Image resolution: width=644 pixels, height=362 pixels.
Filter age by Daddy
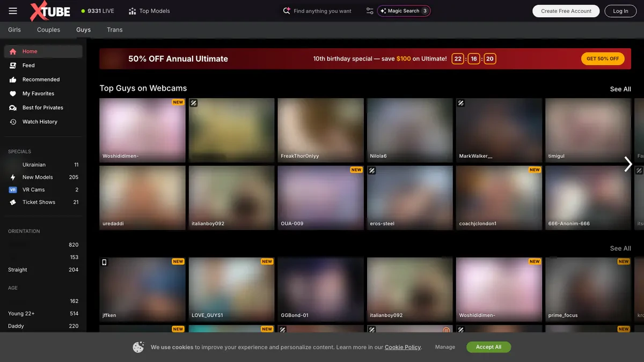(43, 326)
